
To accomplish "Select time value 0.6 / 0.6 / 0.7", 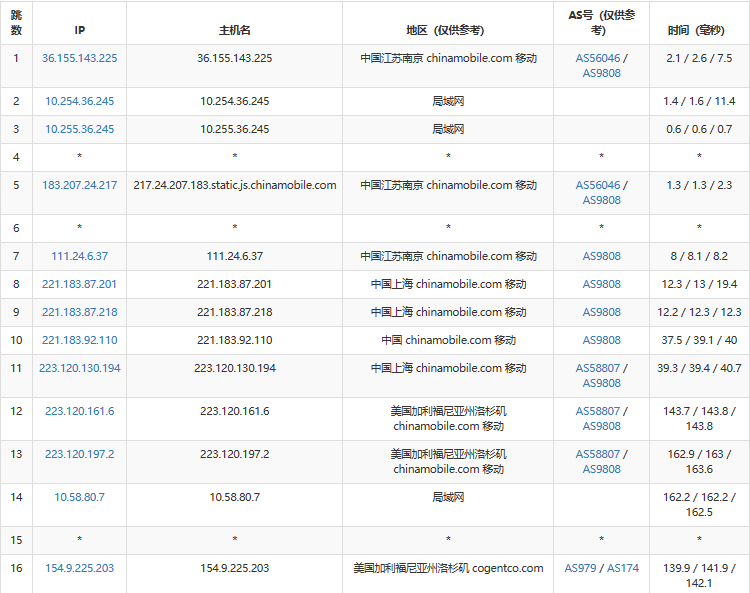I will [x=699, y=129].
